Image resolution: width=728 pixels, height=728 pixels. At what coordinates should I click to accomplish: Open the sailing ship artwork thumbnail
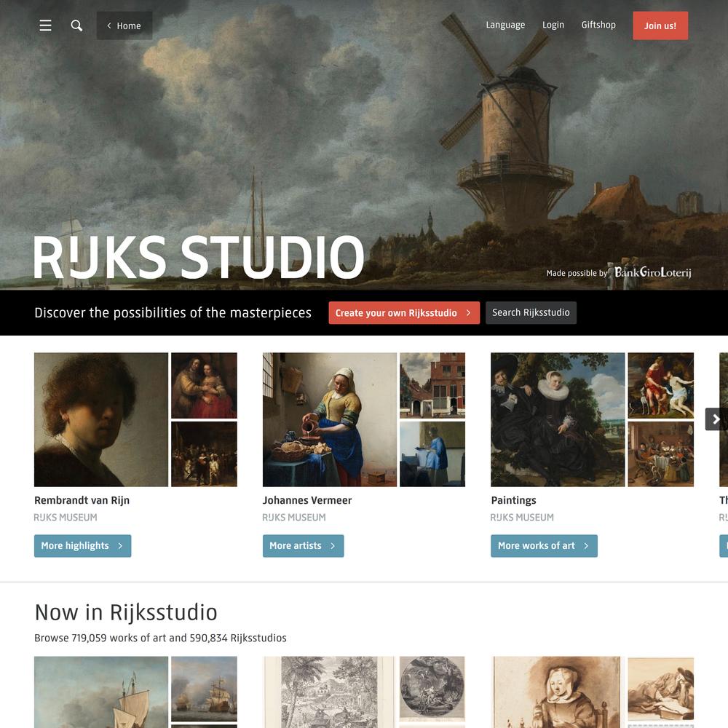click(101, 692)
